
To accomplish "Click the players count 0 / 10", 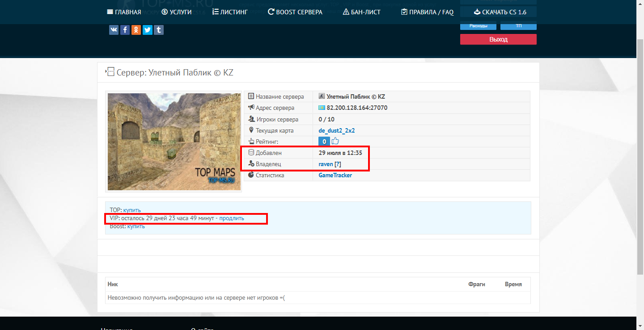I will pos(326,119).
